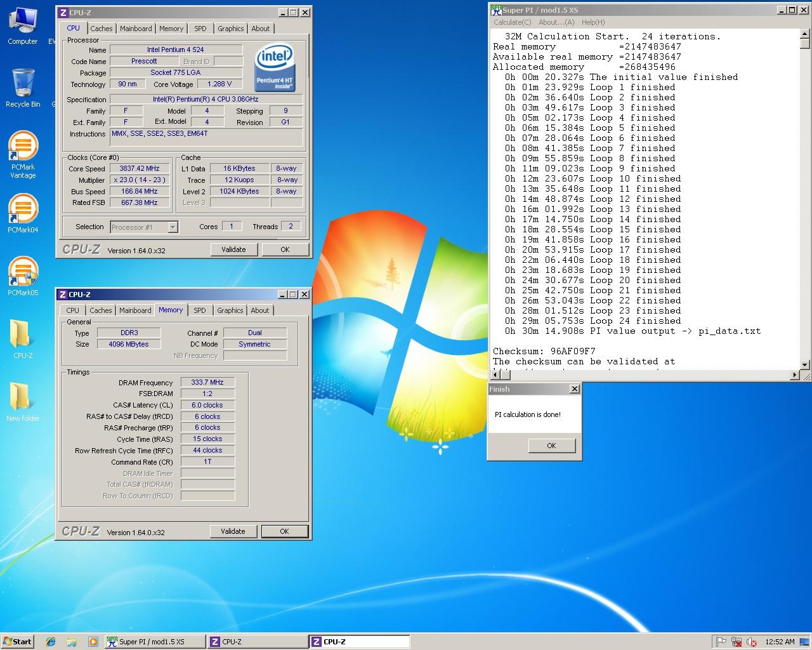Switch to active CPU-Z taskbar button
Screen dimensions: 812x650
[x=359, y=642]
